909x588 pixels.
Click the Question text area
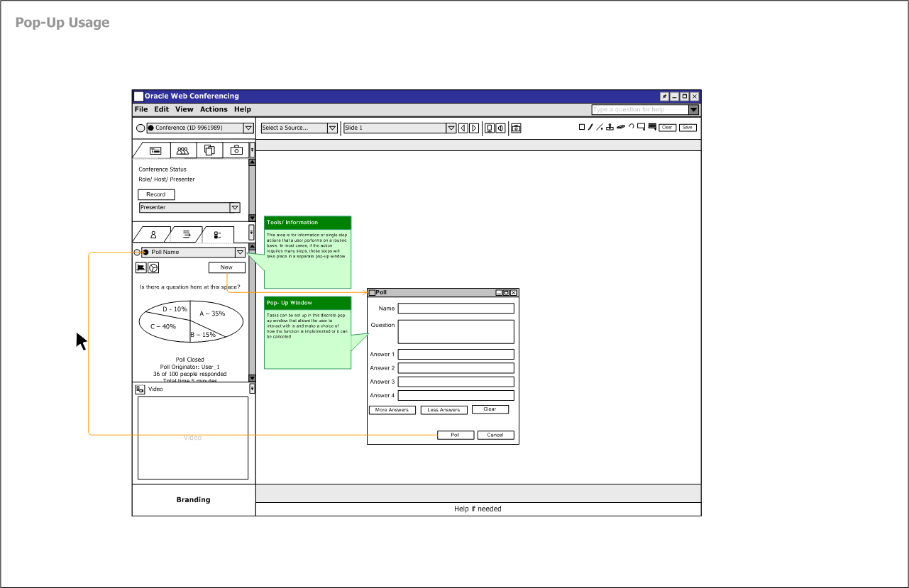point(456,331)
